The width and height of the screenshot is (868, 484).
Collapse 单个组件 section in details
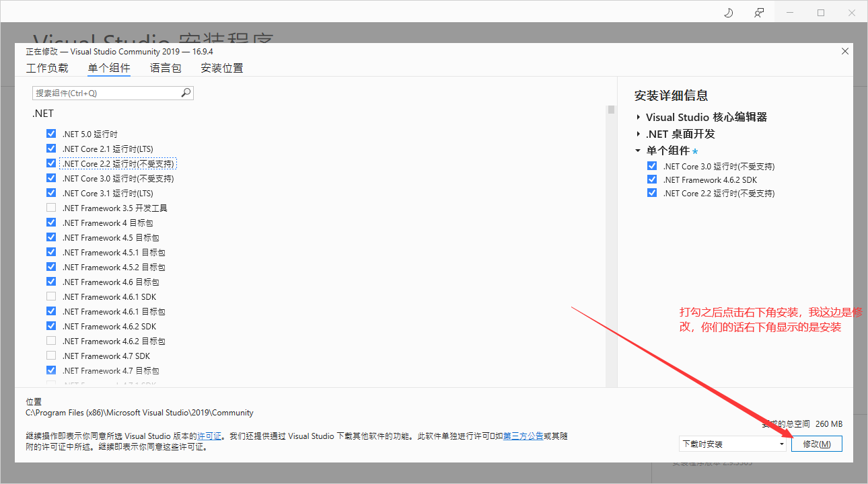tap(638, 151)
